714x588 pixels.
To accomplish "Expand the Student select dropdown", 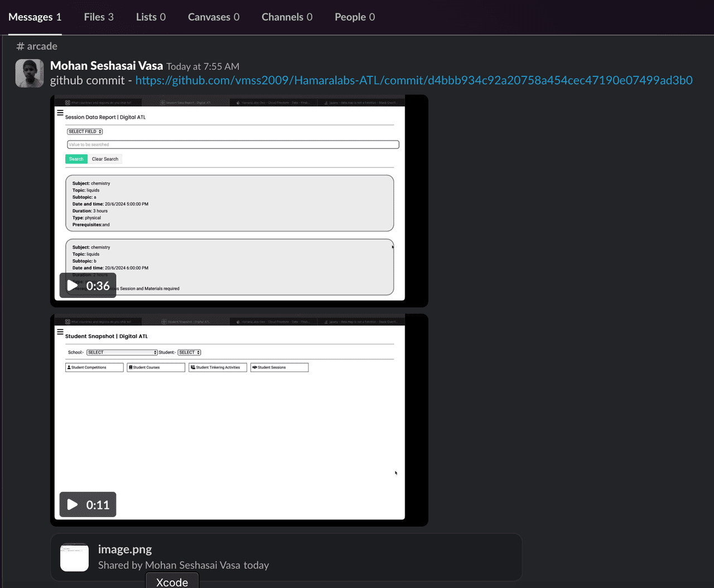I will [189, 353].
